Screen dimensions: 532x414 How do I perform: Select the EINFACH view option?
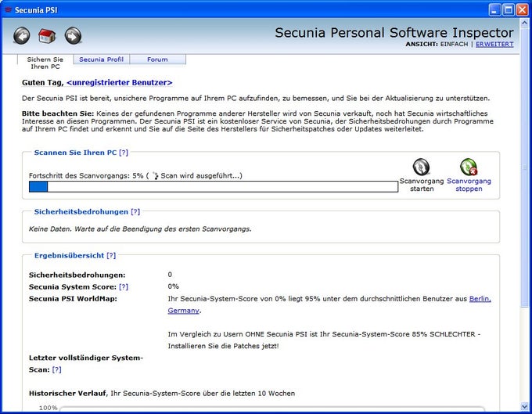point(454,44)
